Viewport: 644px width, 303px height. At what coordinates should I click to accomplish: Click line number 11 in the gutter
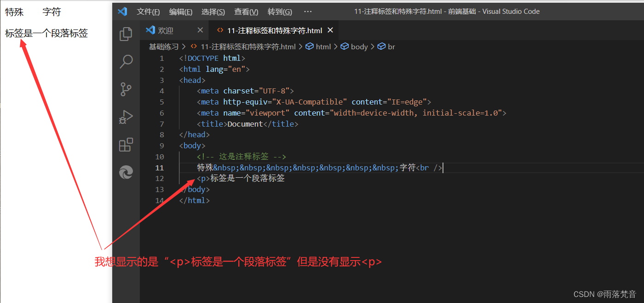160,168
